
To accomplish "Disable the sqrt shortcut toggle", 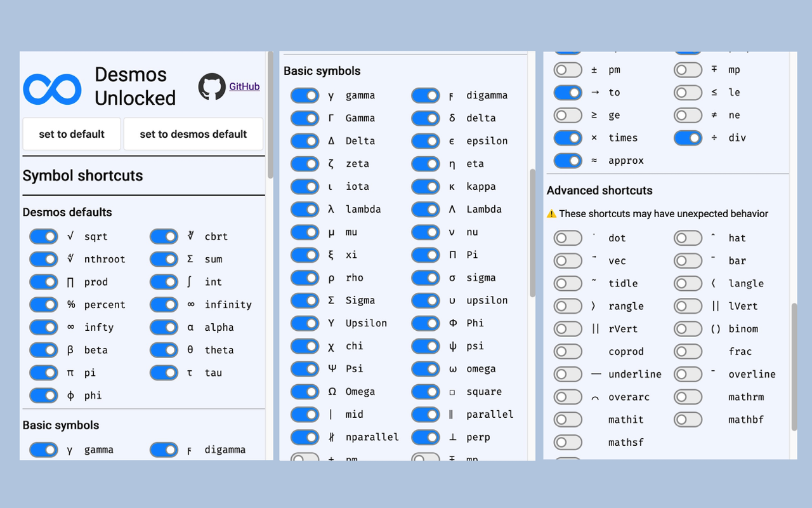I will click(43, 236).
